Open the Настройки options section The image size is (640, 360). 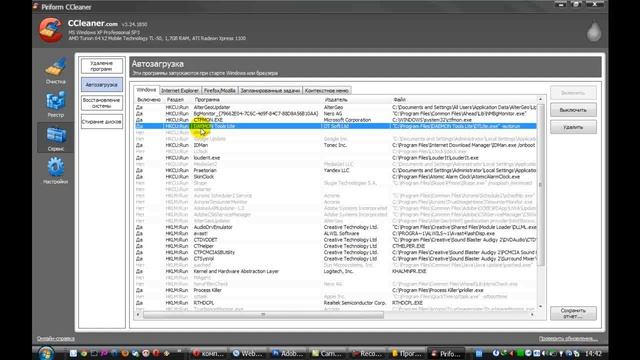[56, 171]
